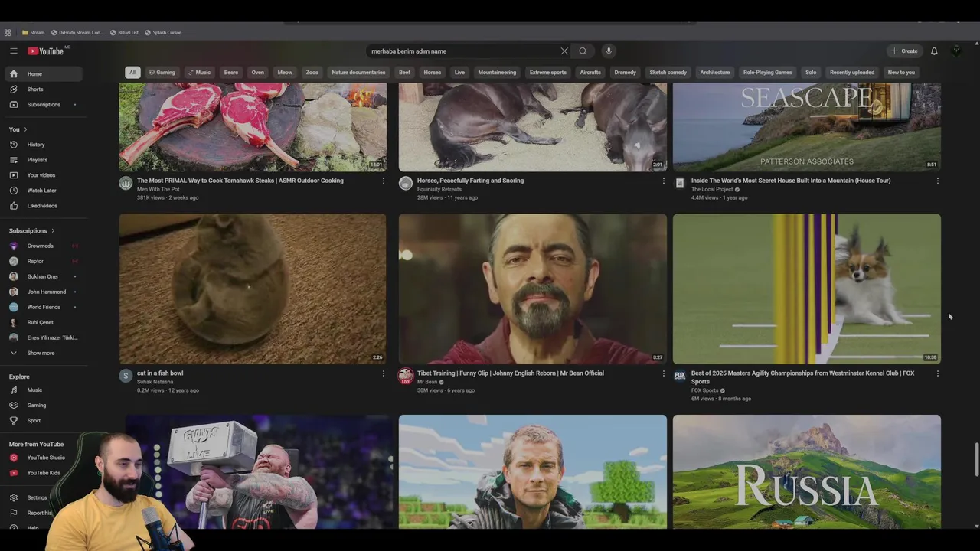Open the Crowmeda channel subscription
The image size is (980, 551).
pyautogui.click(x=43, y=246)
